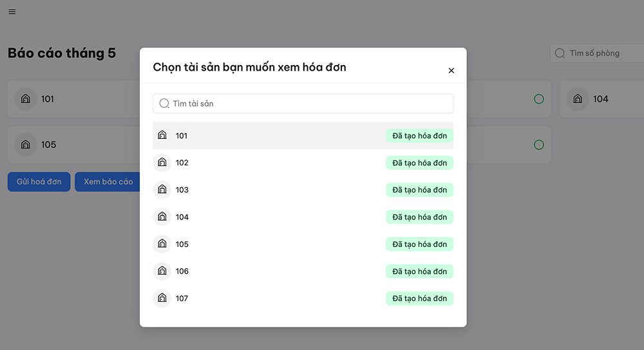This screenshot has height=350, width=644.
Task: Click the house icon of dialog row 101
Action: 162,135
